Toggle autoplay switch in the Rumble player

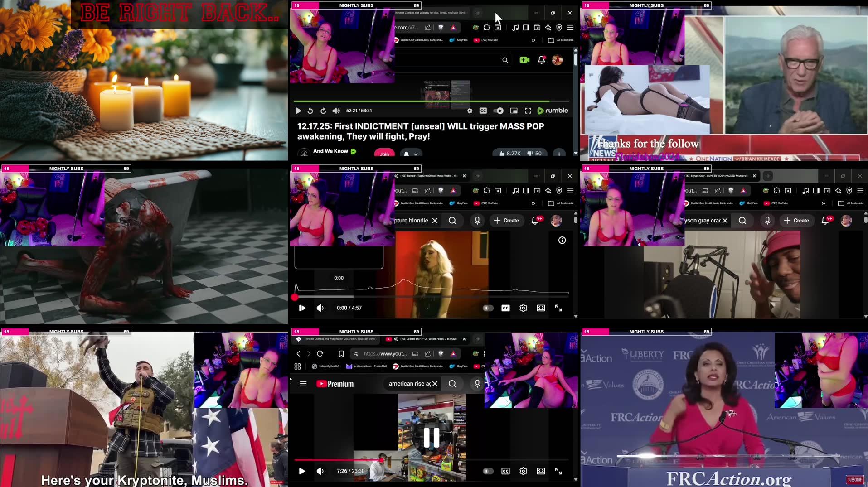[499, 111]
